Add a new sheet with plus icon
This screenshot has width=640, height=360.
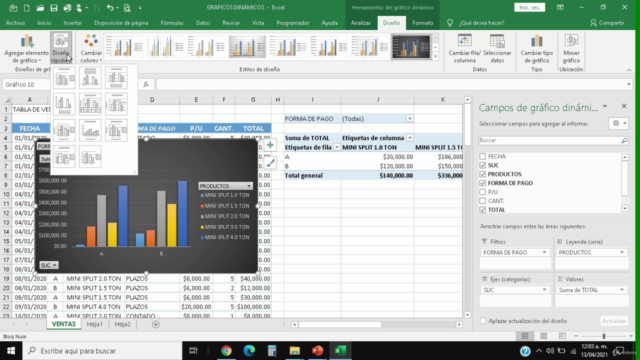156,324
